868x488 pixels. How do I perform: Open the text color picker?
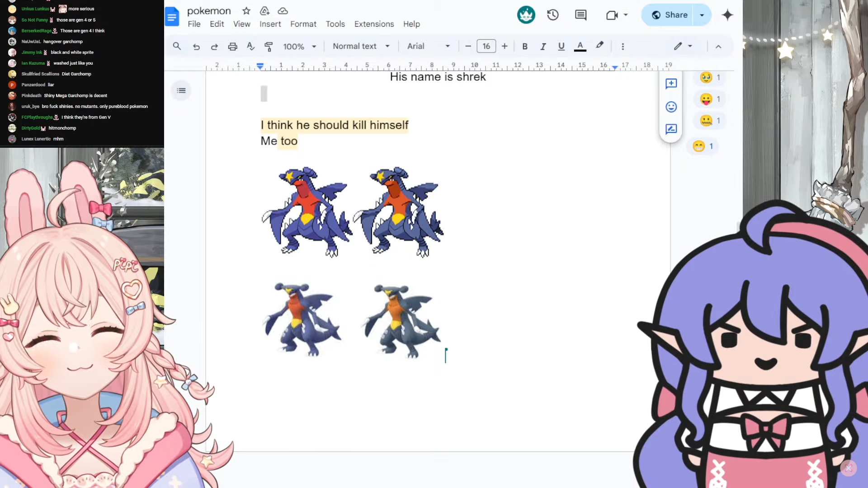tap(580, 47)
